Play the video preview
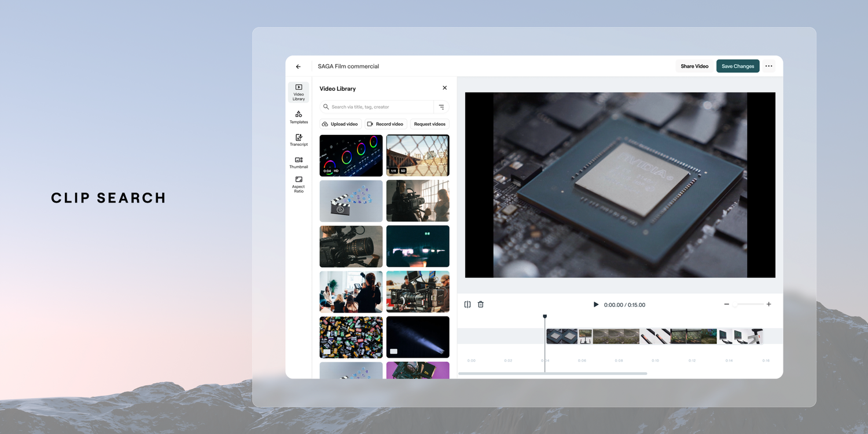Image resolution: width=868 pixels, height=434 pixels. coord(596,304)
